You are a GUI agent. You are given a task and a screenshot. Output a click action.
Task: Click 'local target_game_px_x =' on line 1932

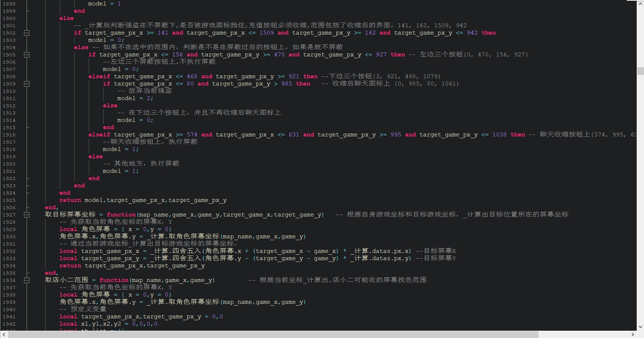103,251
